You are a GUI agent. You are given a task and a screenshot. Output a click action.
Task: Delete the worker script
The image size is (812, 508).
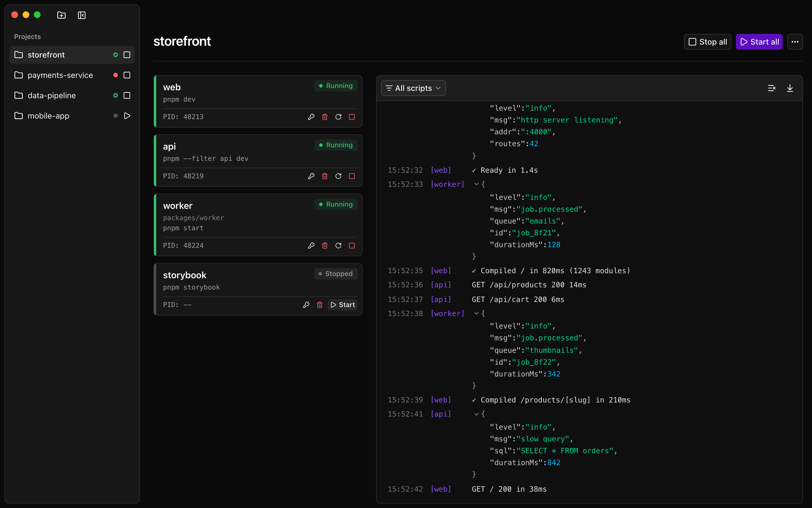click(x=325, y=246)
